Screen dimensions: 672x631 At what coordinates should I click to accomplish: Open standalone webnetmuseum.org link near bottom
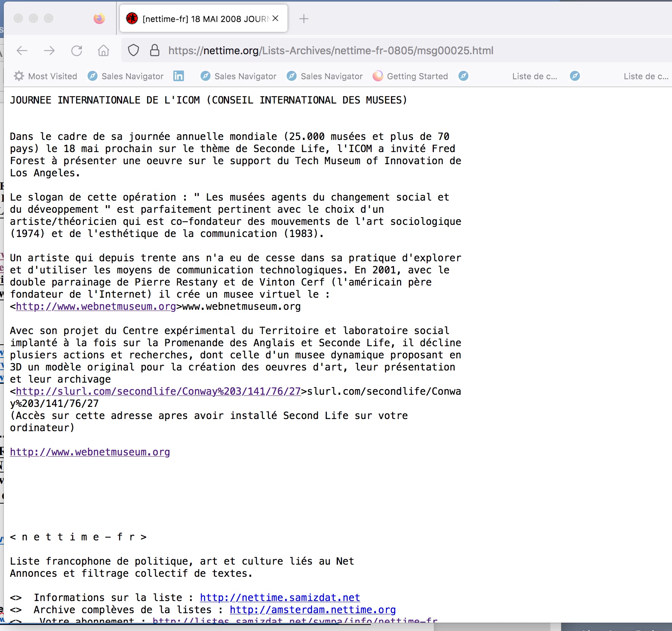(90, 452)
